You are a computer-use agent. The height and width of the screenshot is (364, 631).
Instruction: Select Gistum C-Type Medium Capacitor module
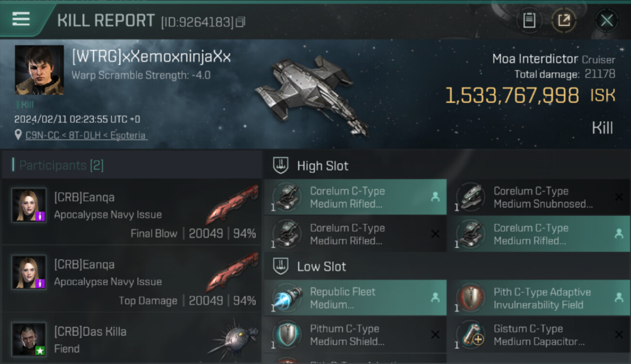[x=539, y=335]
